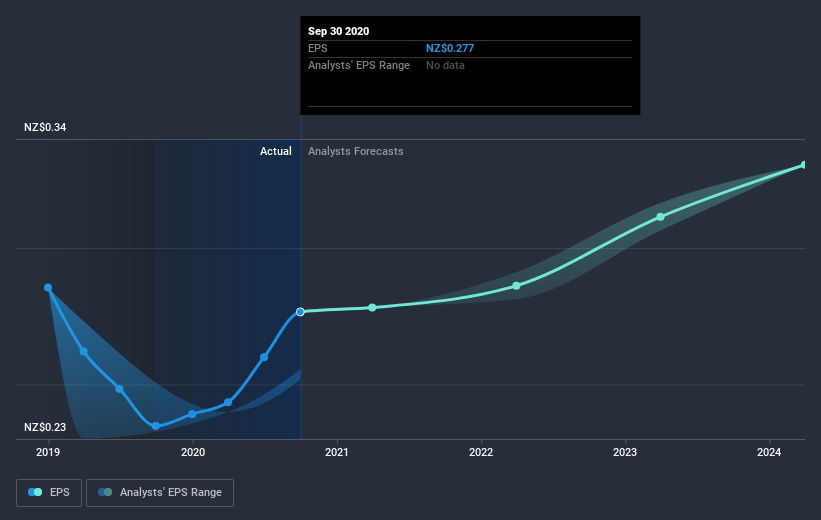Click the 'No data' analysts range value
This screenshot has width=821, height=520.
tap(445, 65)
